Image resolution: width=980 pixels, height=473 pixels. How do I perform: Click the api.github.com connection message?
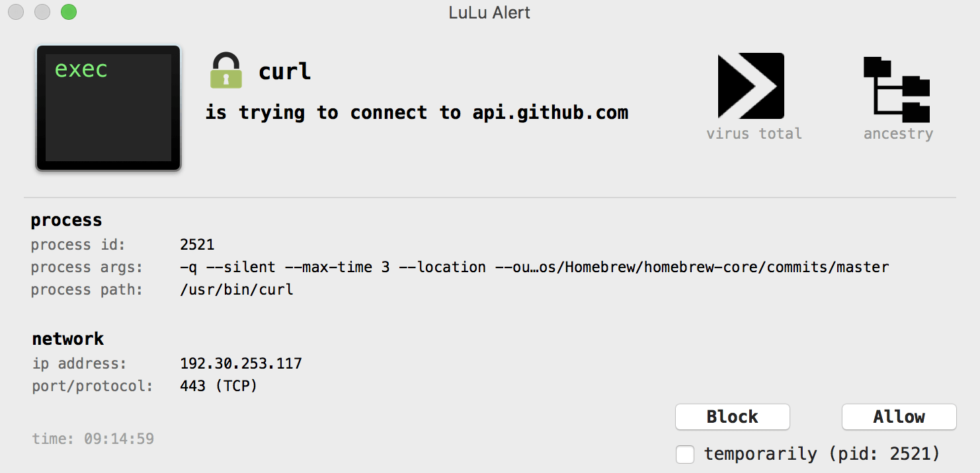tap(417, 113)
